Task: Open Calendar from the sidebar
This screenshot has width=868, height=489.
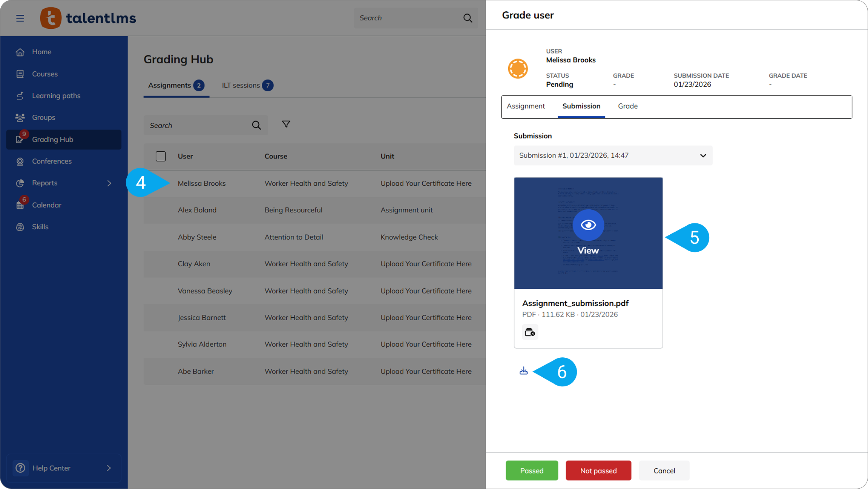Action: click(46, 205)
